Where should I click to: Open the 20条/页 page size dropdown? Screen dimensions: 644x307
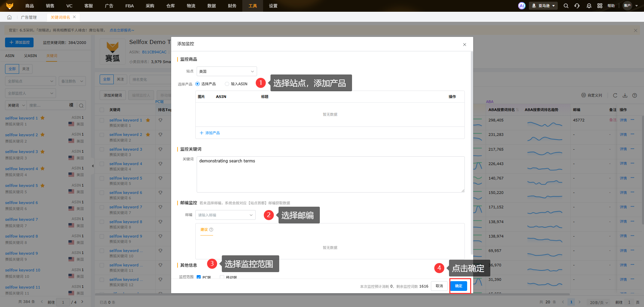coord(599,302)
